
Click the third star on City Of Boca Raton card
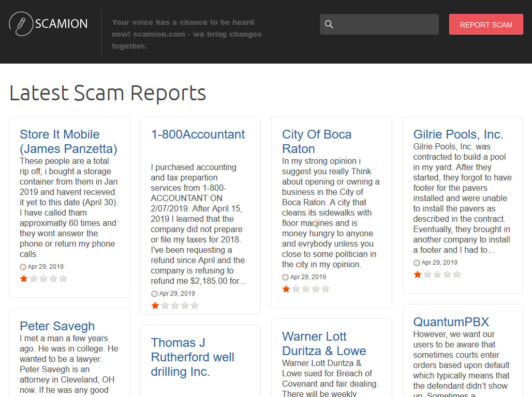(x=306, y=289)
